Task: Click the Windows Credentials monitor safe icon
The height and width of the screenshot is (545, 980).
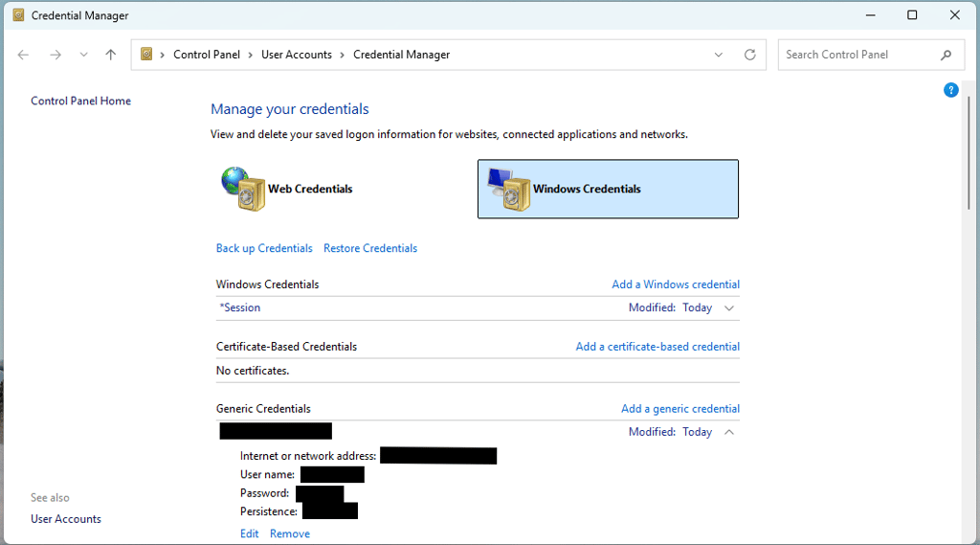Action: [x=509, y=189]
